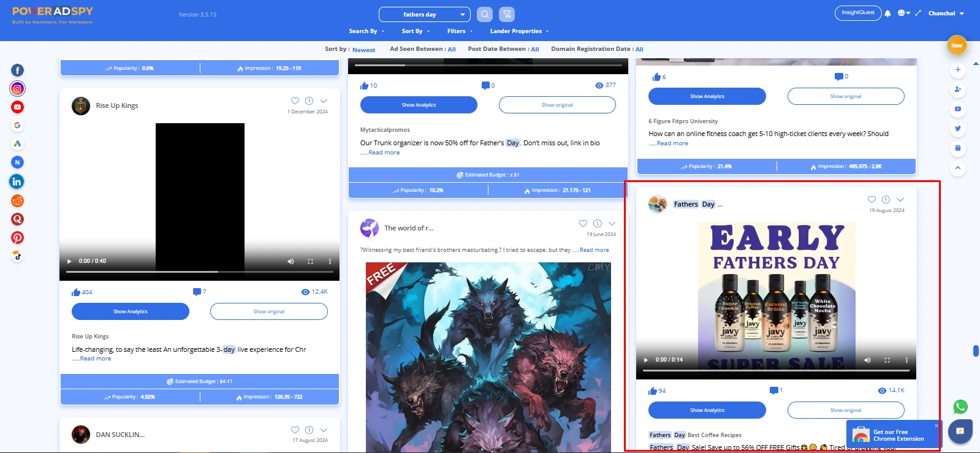Open the YouTube icon in right toolbar
Image resolution: width=980 pixels, height=453 pixels.
click(x=957, y=109)
